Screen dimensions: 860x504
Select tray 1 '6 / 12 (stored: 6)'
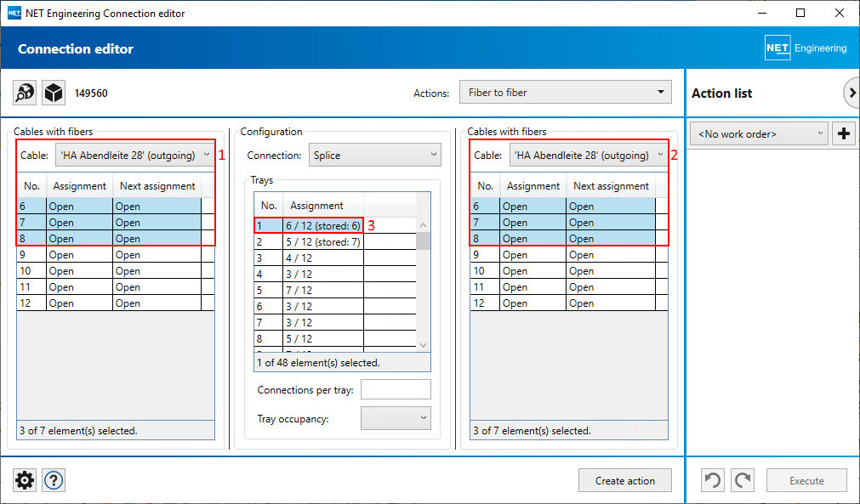[x=335, y=226]
